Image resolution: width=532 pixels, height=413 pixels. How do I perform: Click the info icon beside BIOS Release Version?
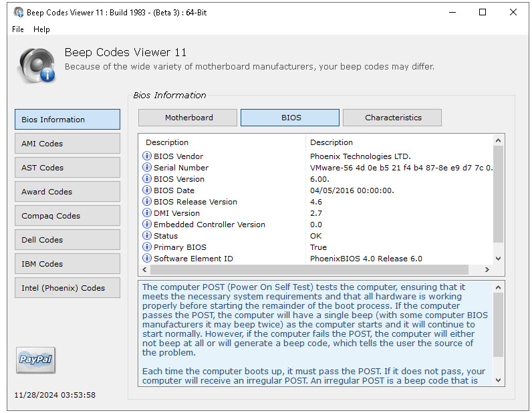tap(146, 202)
